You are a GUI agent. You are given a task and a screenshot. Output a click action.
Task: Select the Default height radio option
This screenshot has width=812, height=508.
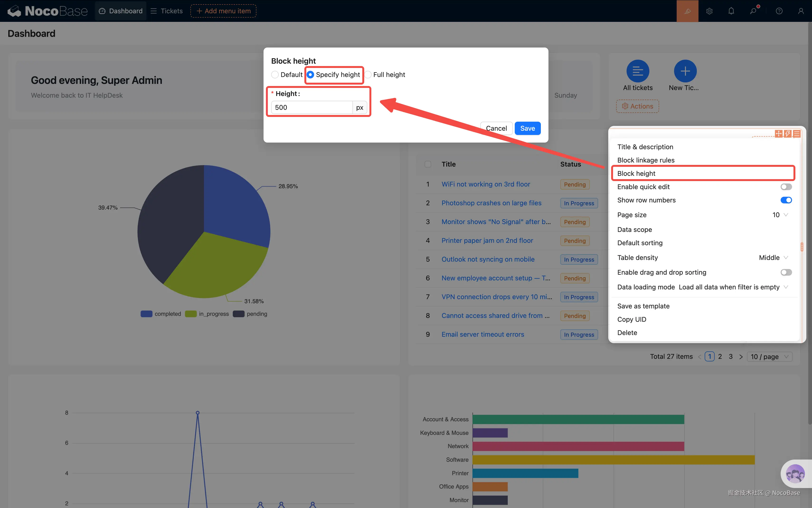[x=275, y=75]
